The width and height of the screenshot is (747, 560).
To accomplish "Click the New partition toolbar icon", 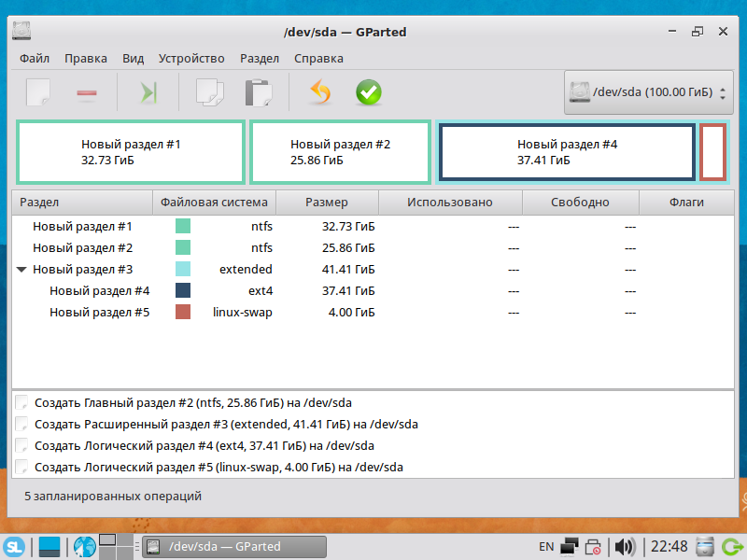I will [38, 92].
